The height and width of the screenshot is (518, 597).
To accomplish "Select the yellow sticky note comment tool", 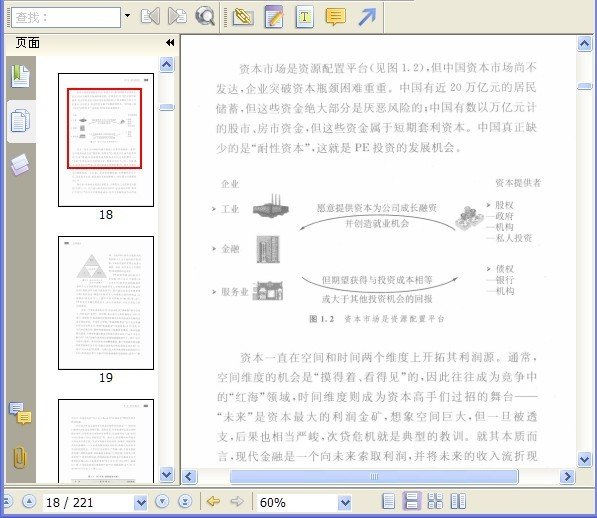I will pos(335,17).
